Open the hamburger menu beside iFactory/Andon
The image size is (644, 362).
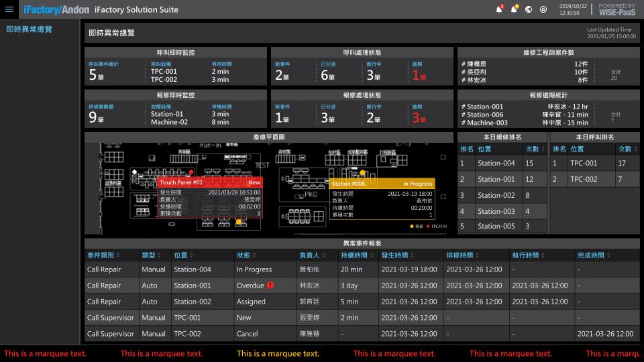click(x=9, y=9)
